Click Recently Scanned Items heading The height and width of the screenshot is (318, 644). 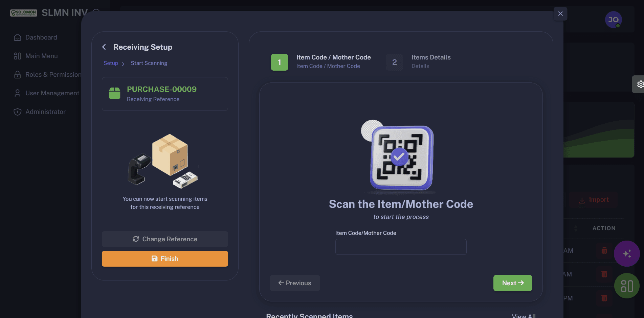309,316
